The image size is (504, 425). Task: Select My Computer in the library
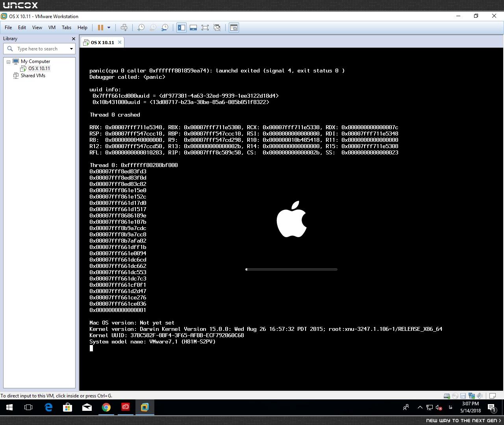pyautogui.click(x=35, y=61)
